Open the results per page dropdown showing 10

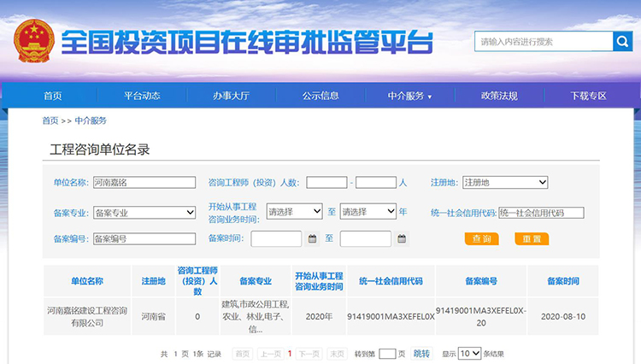pos(469,354)
